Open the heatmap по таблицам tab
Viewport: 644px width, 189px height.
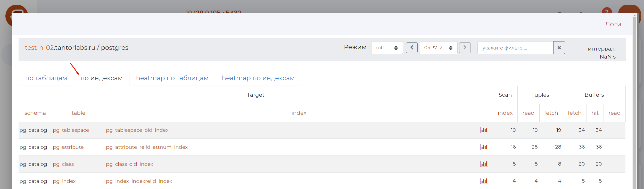click(x=172, y=78)
